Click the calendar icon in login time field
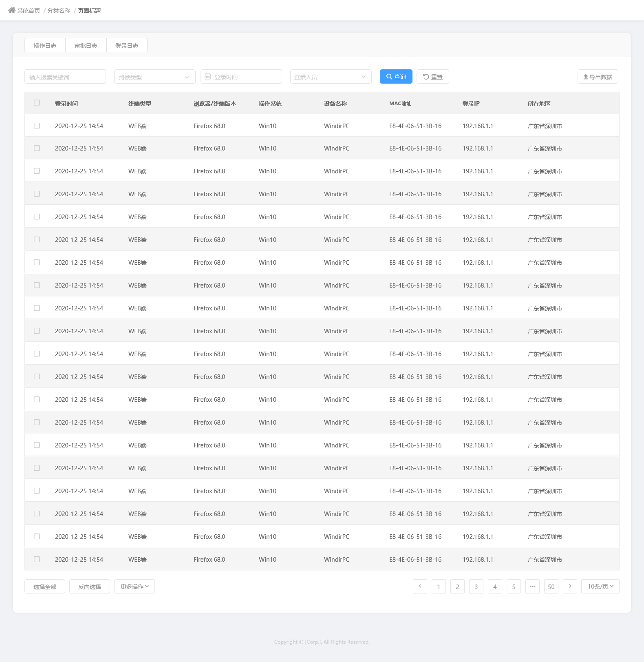 (207, 76)
